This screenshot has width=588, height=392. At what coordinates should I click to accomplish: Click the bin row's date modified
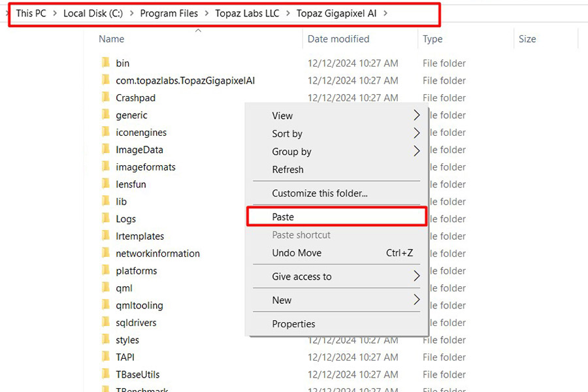[x=353, y=63]
